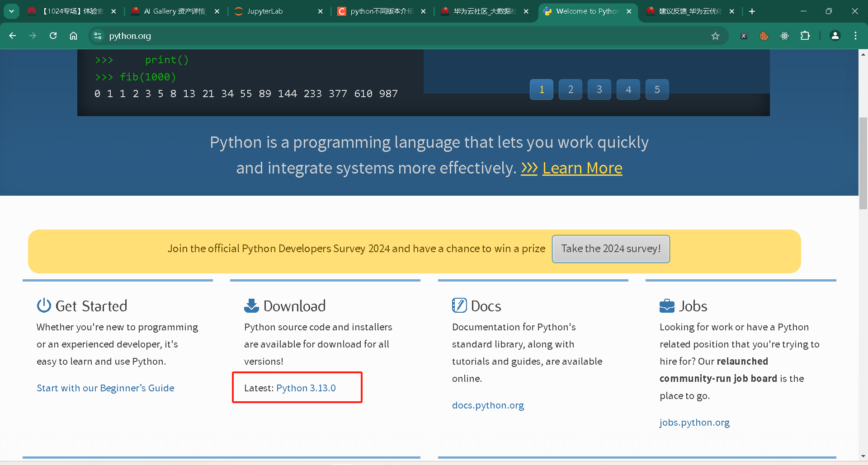Viewport: 868px width, 465px height.
Task: Open the Chrome three-dot menu
Action: 855,36
